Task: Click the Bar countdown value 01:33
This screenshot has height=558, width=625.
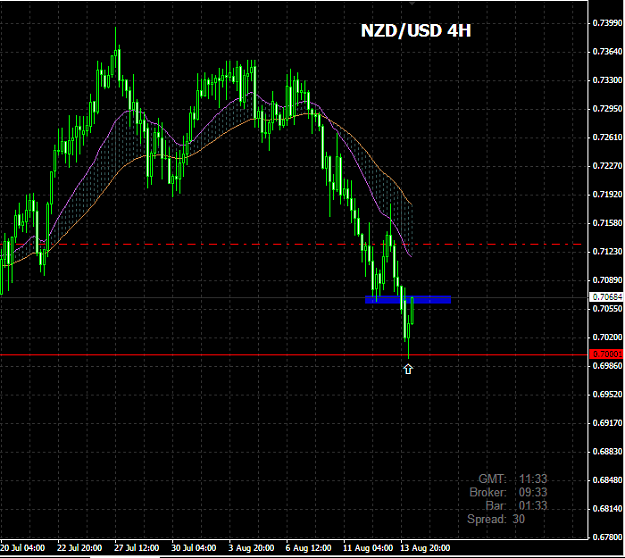Action: [533, 506]
